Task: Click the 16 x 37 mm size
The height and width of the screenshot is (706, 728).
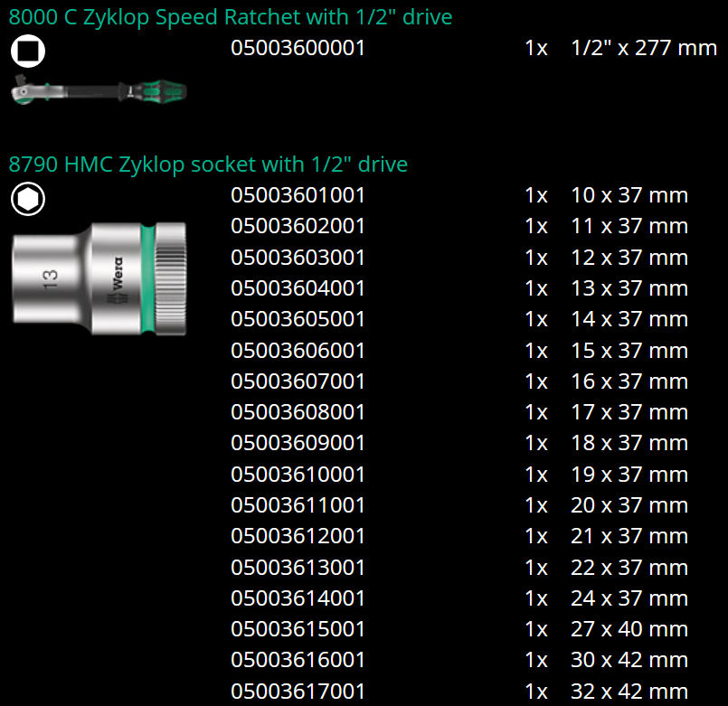Action: (x=629, y=381)
